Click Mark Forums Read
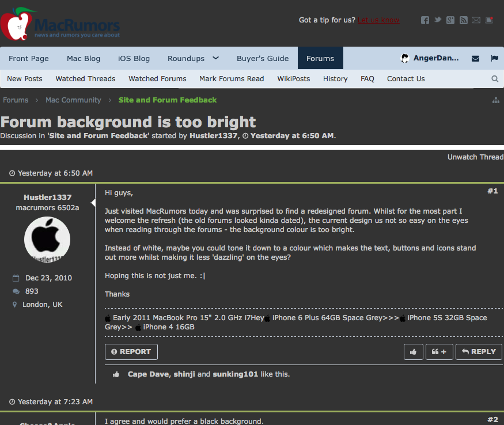Viewport: 504px width, 425px height. click(232, 79)
